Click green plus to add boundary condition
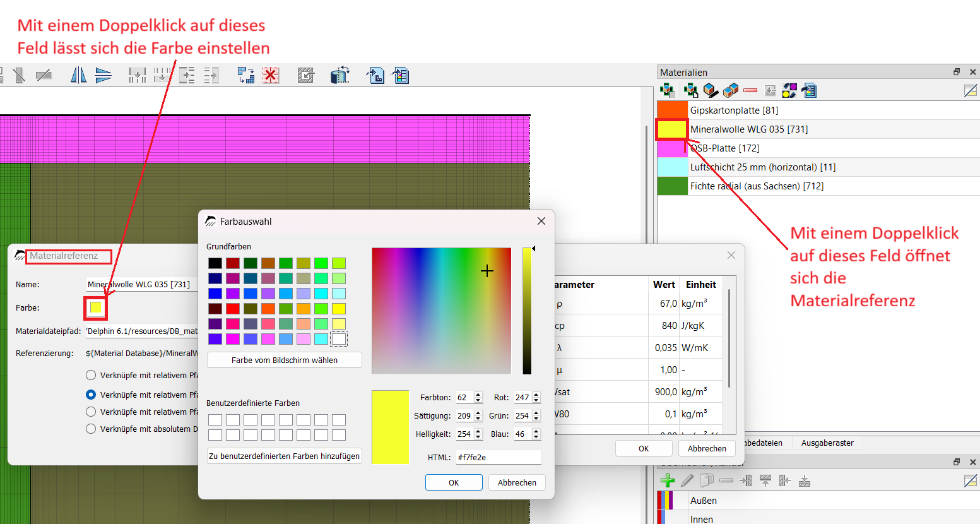Screen dimensions: 980x524 (668, 481)
